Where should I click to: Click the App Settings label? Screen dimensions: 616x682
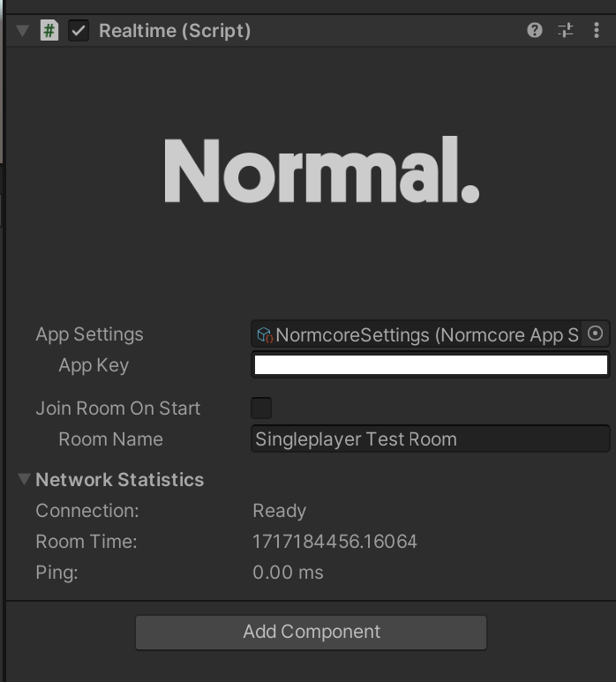pos(89,334)
